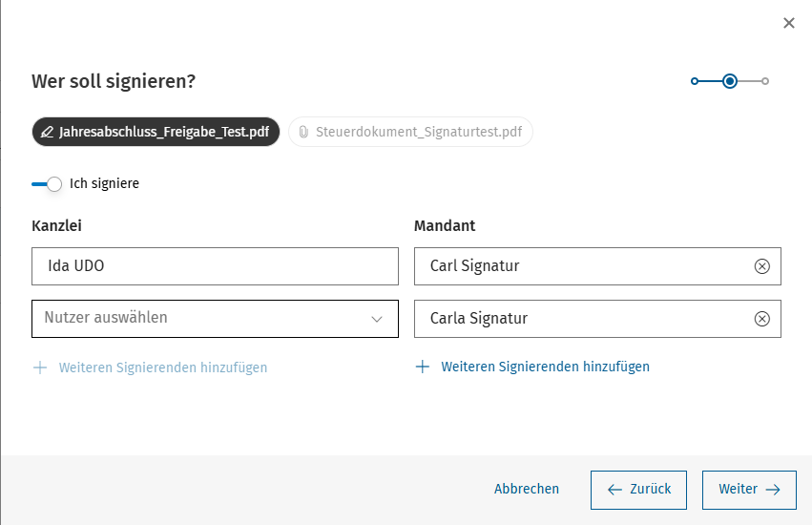Click the Kanzlei column label
This screenshot has height=525, width=812.
[x=56, y=225]
